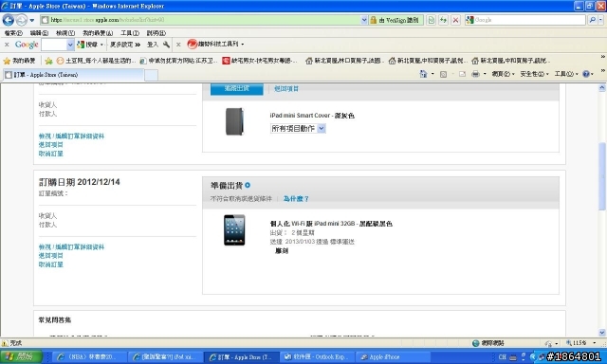Click the page scrollbar down arrow

click(x=602, y=333)
